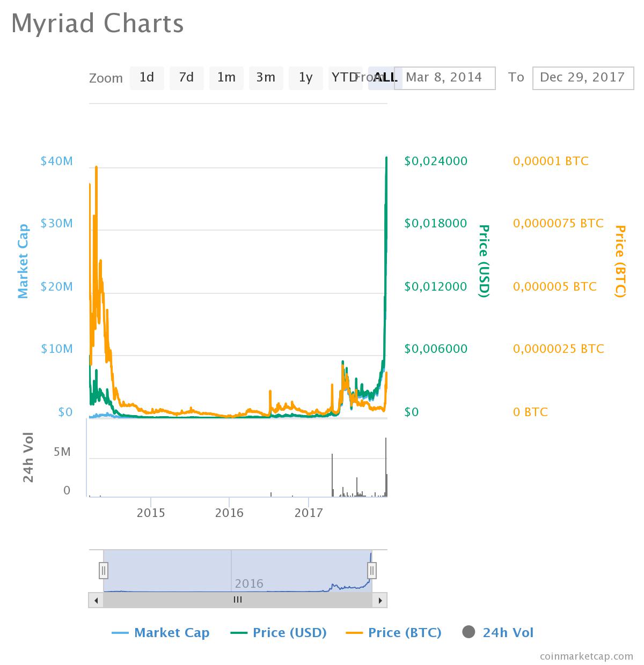Click the $30M market cap axis label
The image size is (644, 665).
[56, 223]
